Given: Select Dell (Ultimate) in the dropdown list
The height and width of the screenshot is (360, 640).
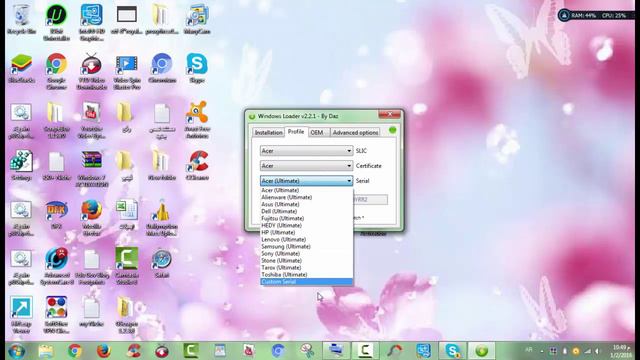Looking at the screenshot, I should [x=306, y=211].
